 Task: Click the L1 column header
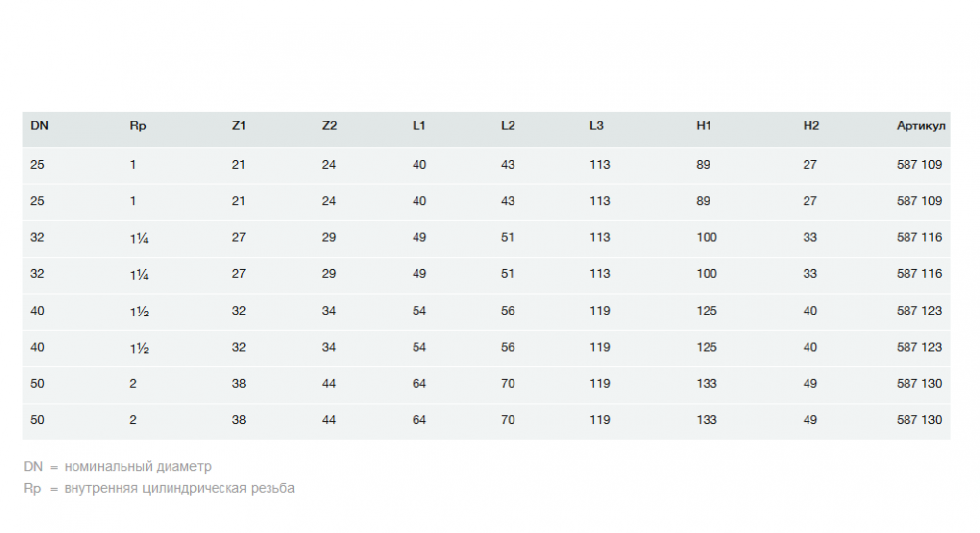(419, 126)
